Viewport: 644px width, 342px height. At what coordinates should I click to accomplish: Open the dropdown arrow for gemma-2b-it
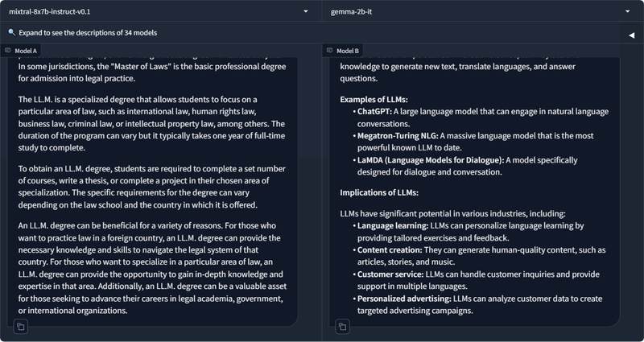pyautogui.click(x=628, y=11)
